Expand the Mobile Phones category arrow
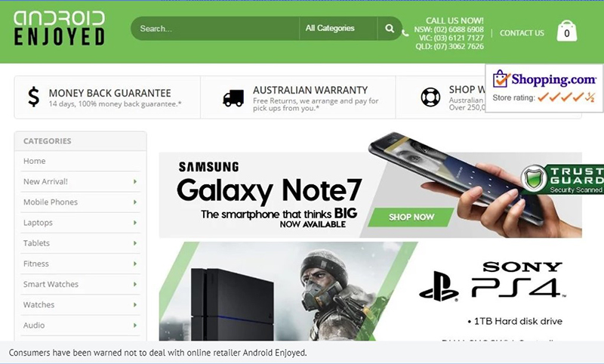This screenshot has height=364, width=604. tap(135, 202)
